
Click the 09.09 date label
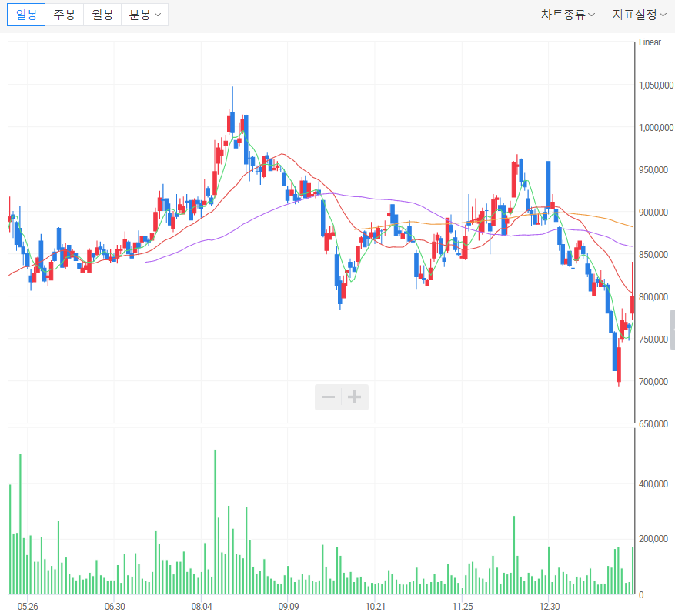[x=289, y=607]
